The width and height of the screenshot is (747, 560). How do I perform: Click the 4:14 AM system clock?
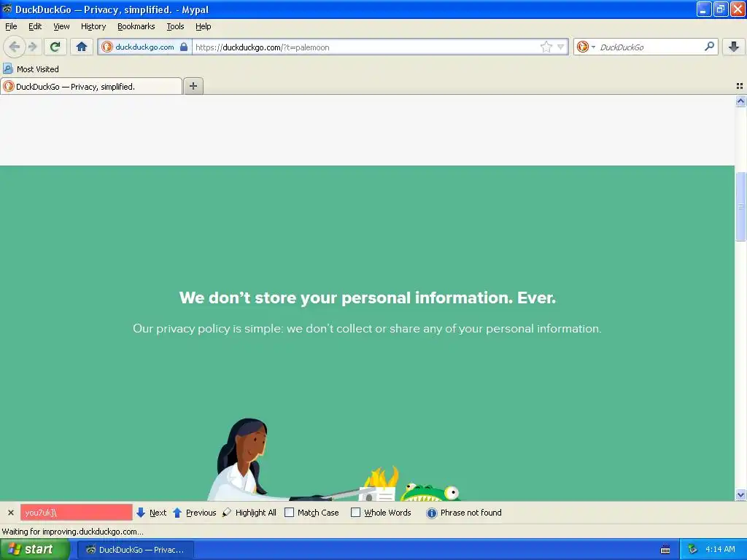720,549
